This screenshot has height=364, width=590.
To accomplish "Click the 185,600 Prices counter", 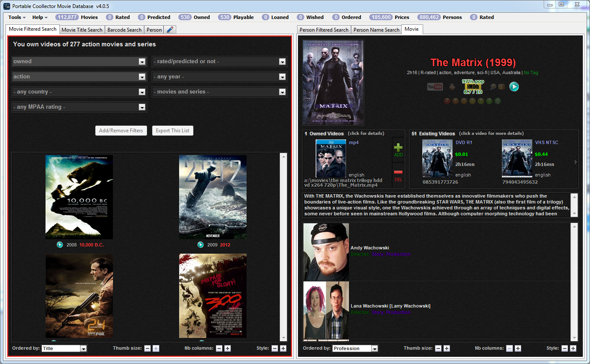I will point(389,17).
